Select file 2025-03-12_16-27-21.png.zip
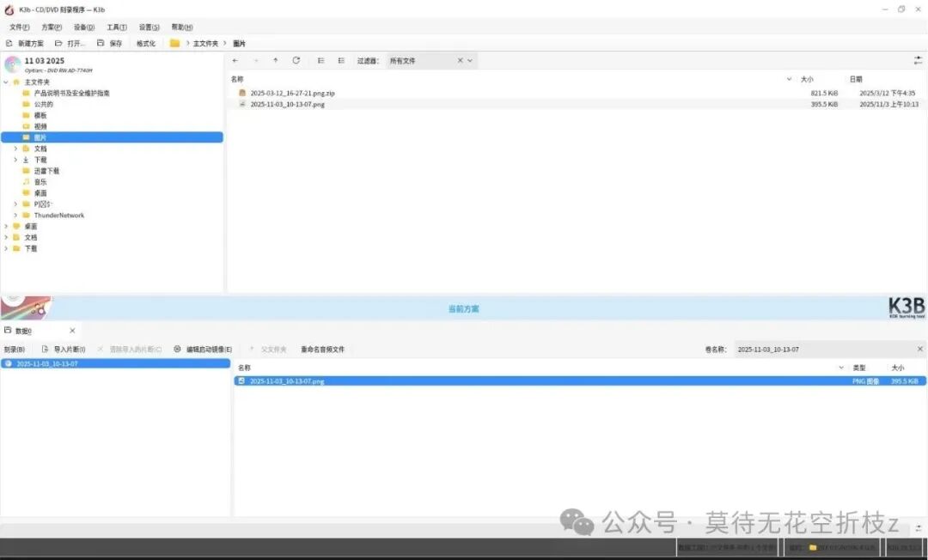Screen dimensions: 928x560 (292, 93)
